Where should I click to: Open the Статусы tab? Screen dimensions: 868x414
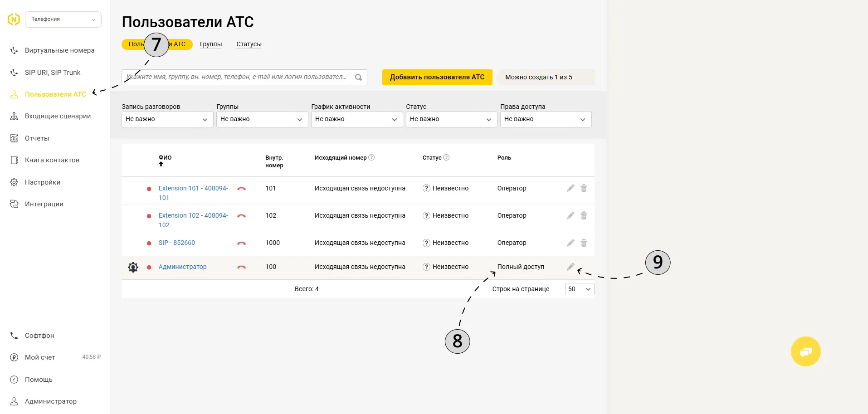click(x=249, y=44)
